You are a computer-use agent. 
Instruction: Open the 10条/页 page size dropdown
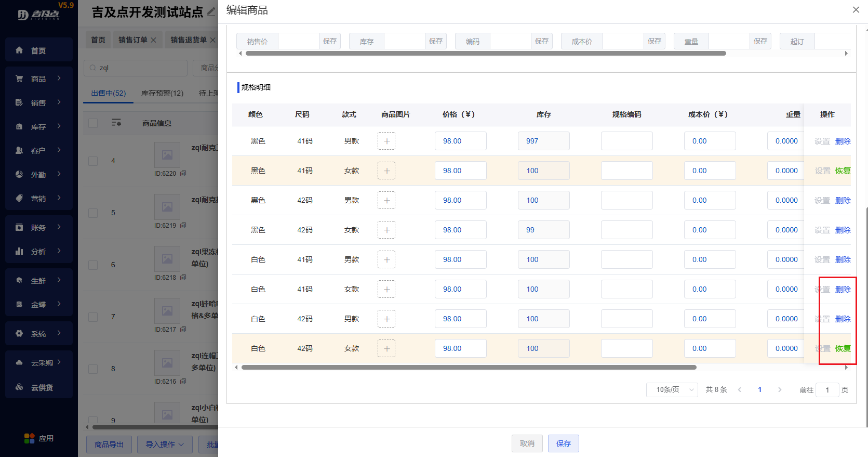(672, 390)
